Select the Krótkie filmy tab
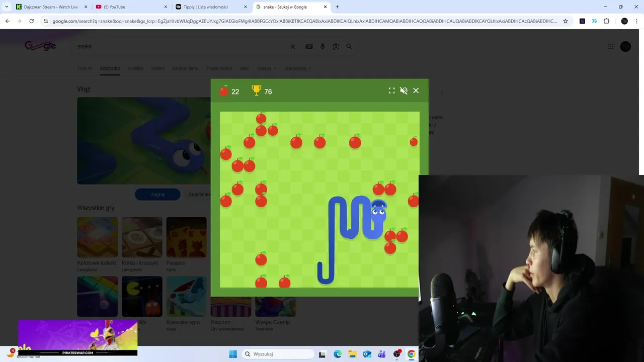644x362 pixels. (x=185, y=68)
